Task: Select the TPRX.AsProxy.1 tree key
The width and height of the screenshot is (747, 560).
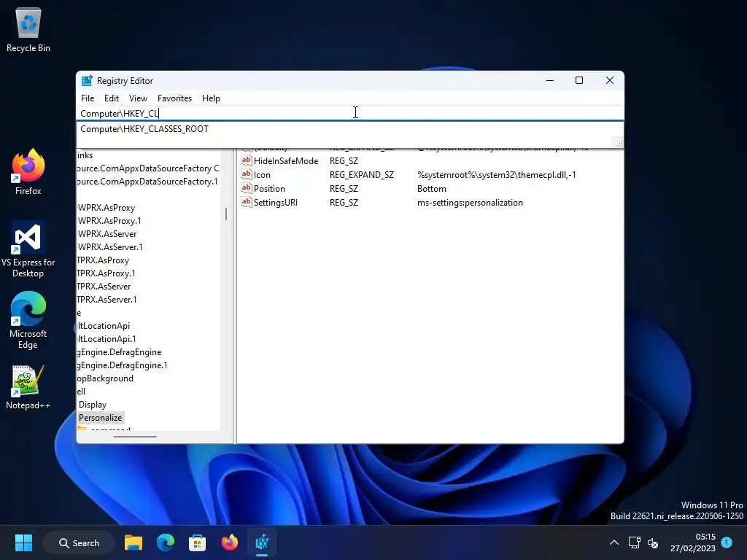Action: [x=107, y=273]
